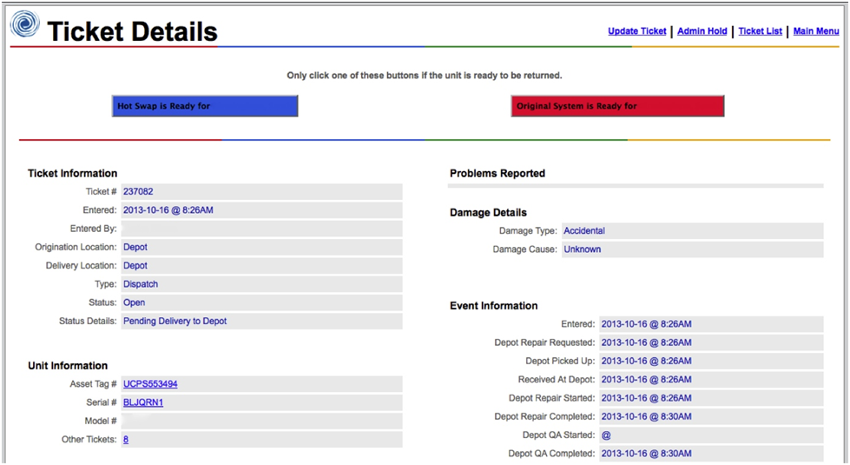850x465 pixels.
Task: Open the Other Tickets count 8 link
Action: [x=126, y=439]
